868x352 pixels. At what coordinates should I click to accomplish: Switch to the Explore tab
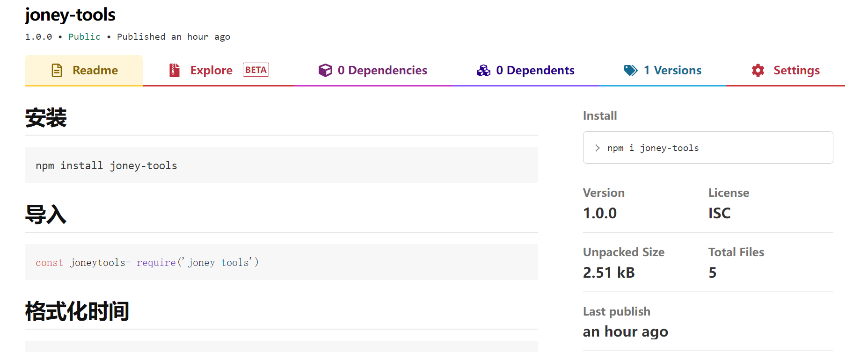point(218,71)
